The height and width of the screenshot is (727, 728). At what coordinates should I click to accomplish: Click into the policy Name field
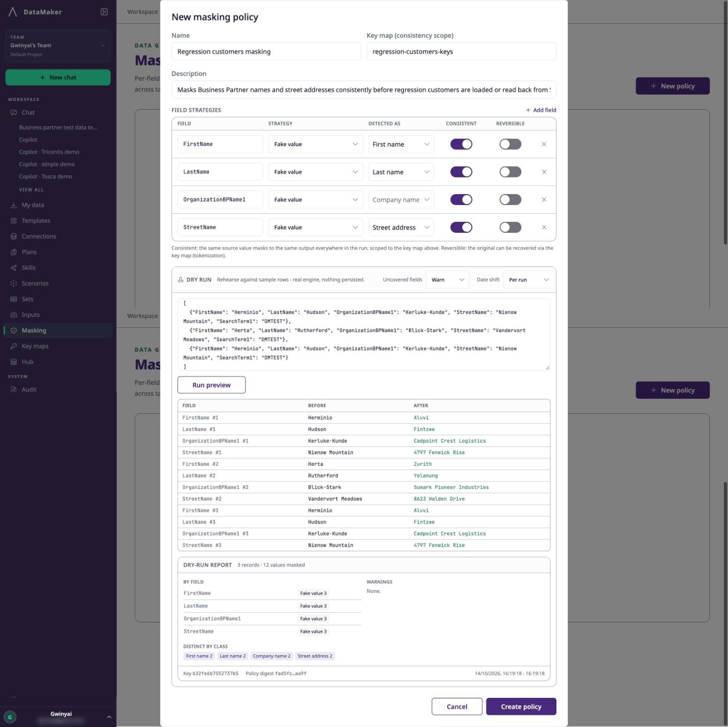tap(266, 51)
